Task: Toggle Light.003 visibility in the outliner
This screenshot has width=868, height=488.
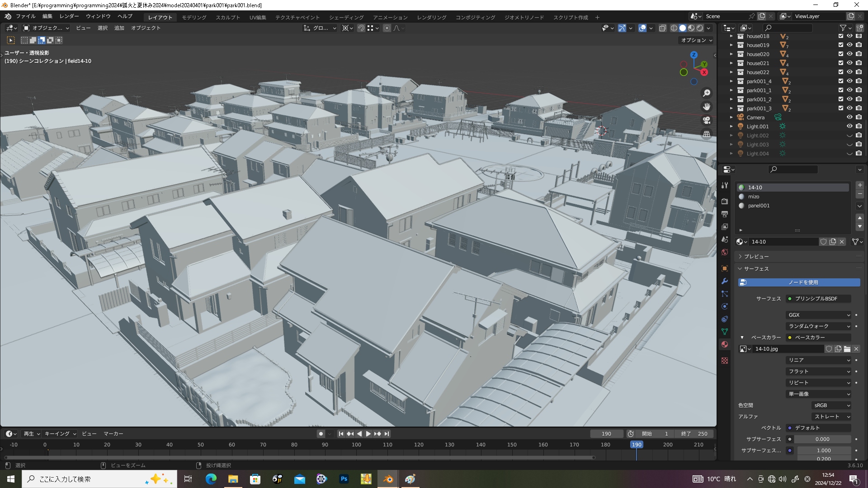Action: coord(849,145)
